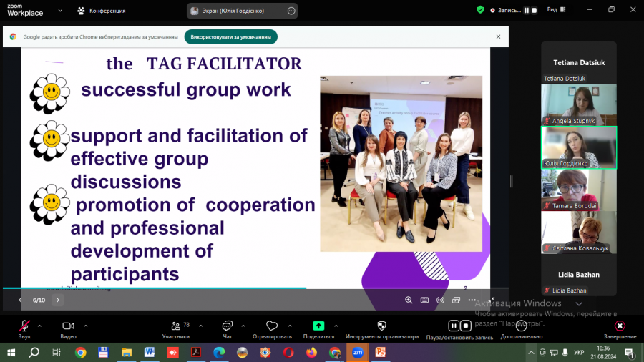Click the broadcast signal icon in slide toolbar
This screenshot has width=644, height=362.
click(x=440, y=300)
